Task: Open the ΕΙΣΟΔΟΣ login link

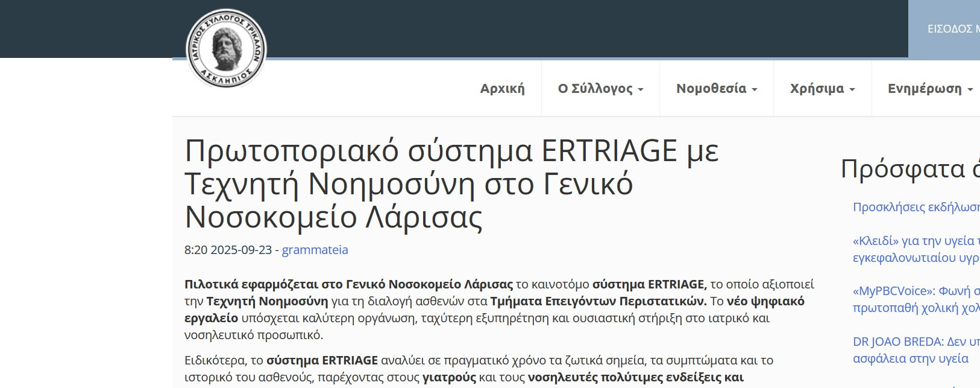Action: click(x=952, y=29)
